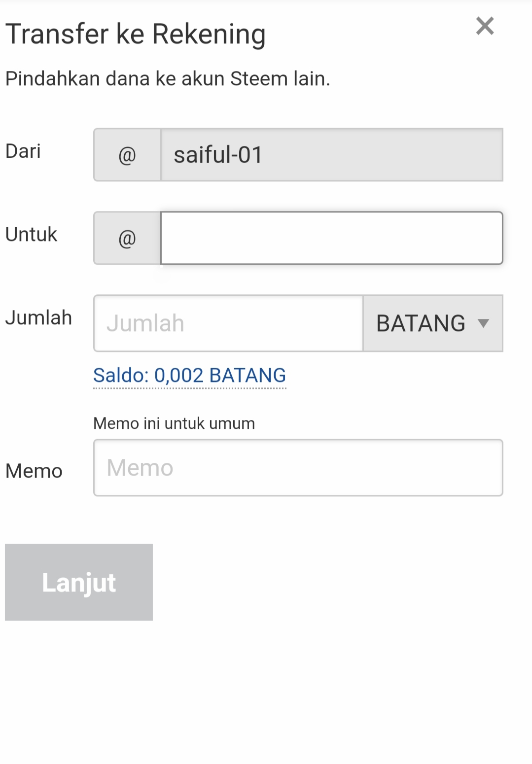The width and height of the screenshot is (532, 764).
Task: Click the Dari label
Action: [x=23, y=151]
